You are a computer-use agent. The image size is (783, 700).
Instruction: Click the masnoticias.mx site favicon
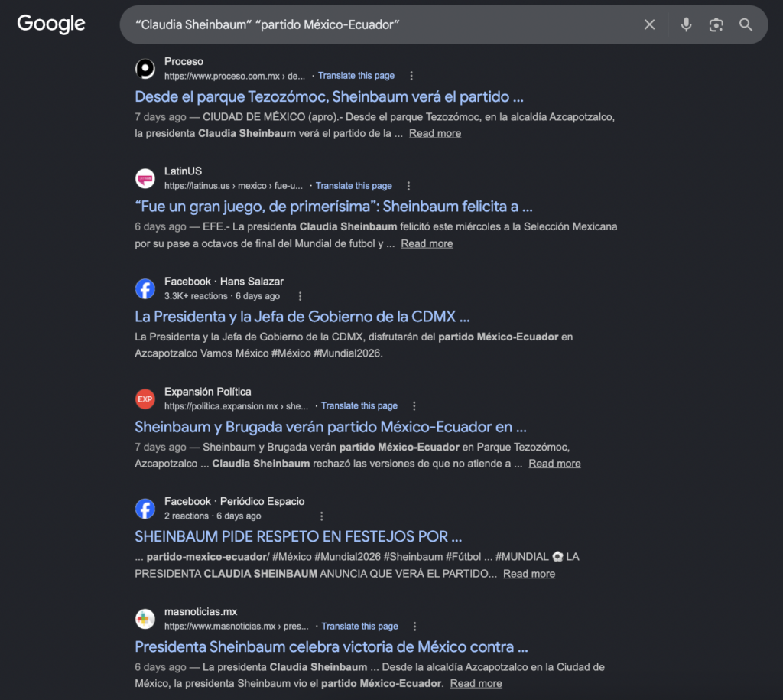145,619
